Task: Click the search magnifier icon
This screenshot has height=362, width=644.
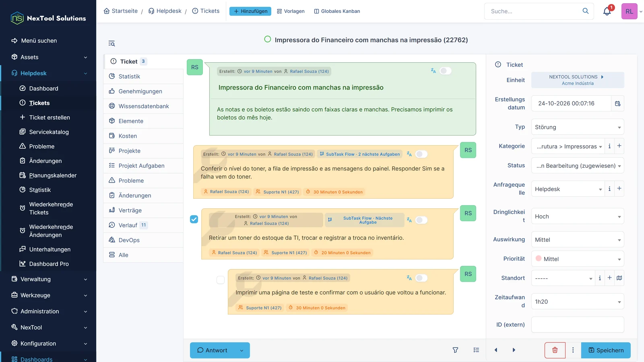Action: point(586,11)
